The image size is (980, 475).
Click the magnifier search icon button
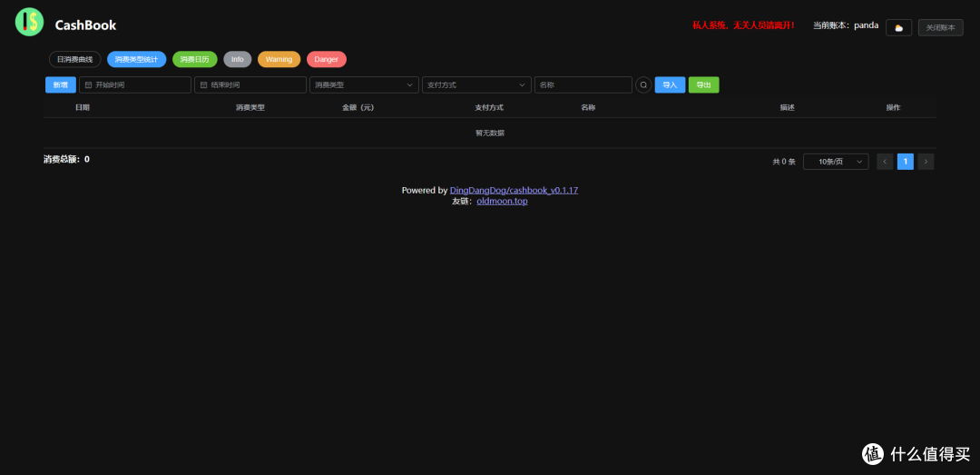pyautogui.click(x=643, y=84)
